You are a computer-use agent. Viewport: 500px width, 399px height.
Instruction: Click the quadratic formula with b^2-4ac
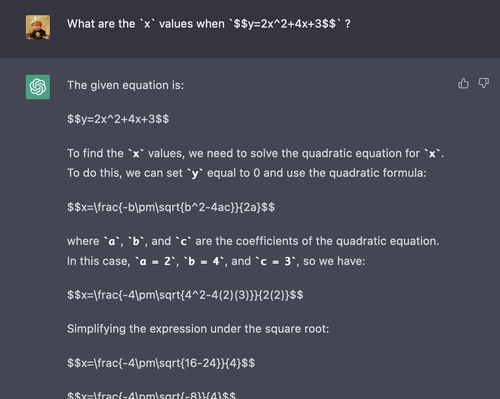pyautogui.click(x=171, y=207)
